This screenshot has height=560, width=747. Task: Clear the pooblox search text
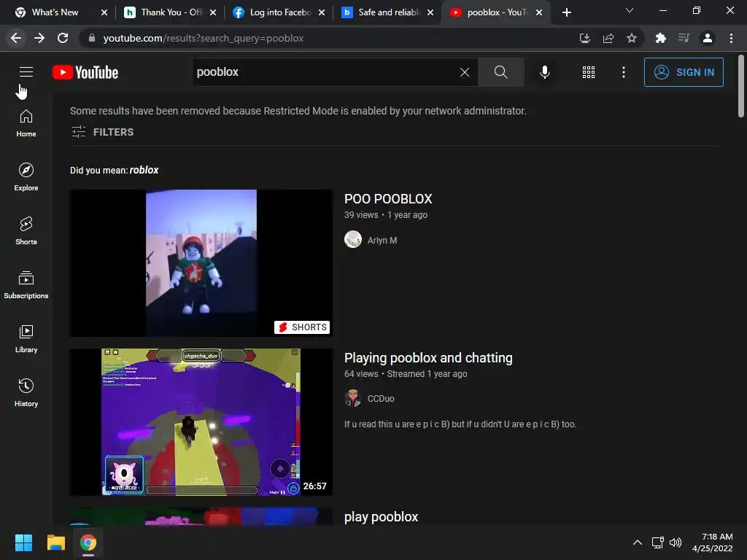[x=465, y=72]
